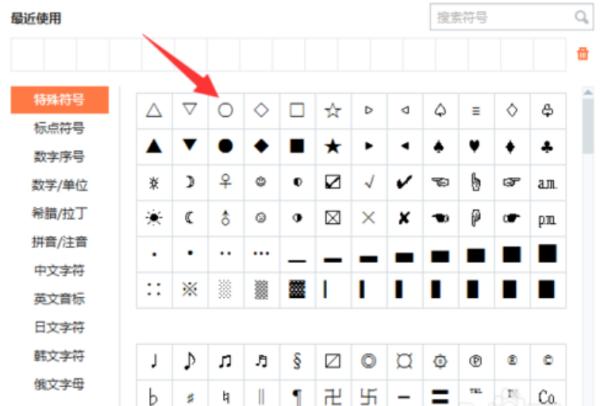
Task: Click the search magnifier icon
Action: point(581,17)
